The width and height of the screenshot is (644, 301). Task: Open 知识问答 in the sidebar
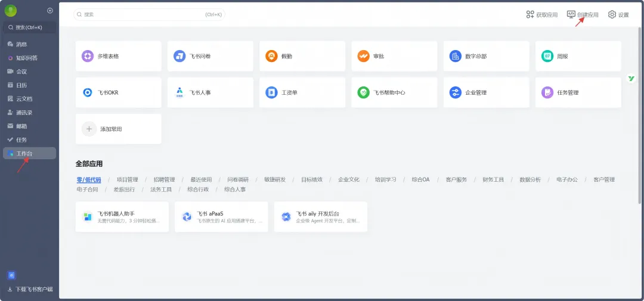[30, 58]
